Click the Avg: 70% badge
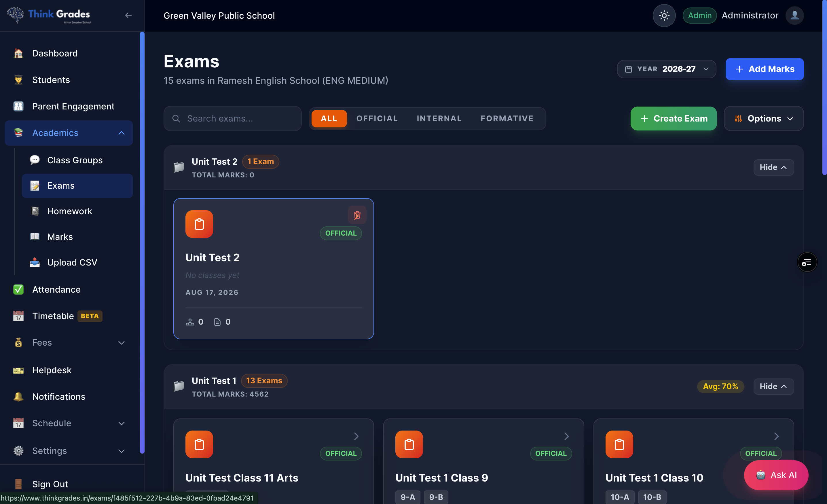 [x=720, y=386]
